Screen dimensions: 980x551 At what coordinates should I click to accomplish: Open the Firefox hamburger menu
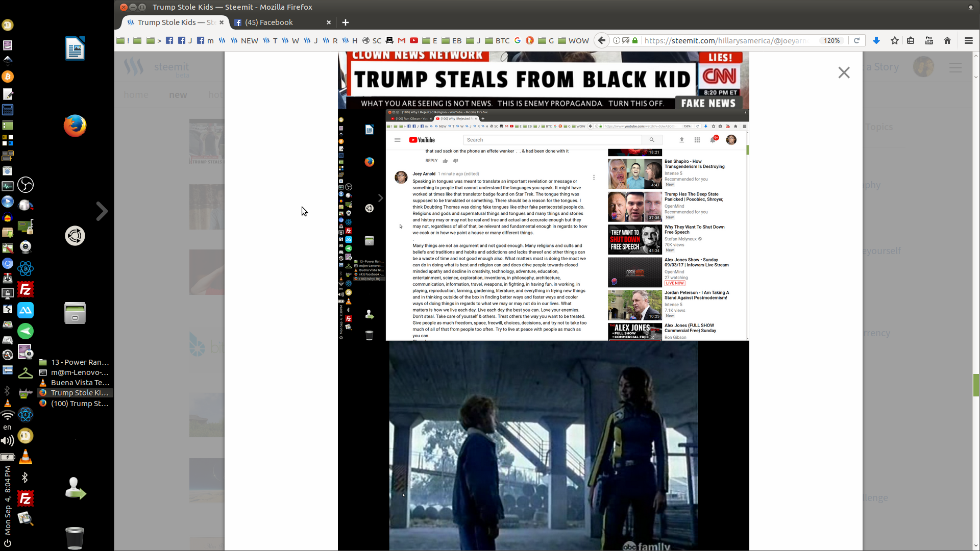[x=969, y=40]
